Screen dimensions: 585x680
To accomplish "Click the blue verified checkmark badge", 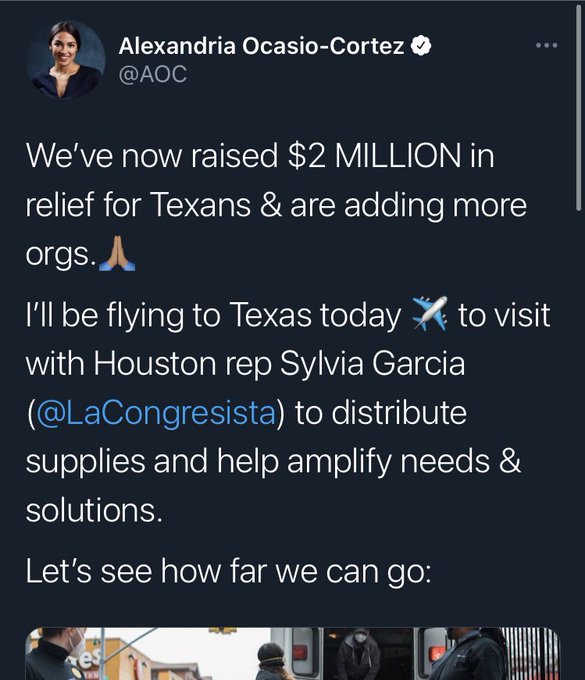I will [x=420, y=46].
